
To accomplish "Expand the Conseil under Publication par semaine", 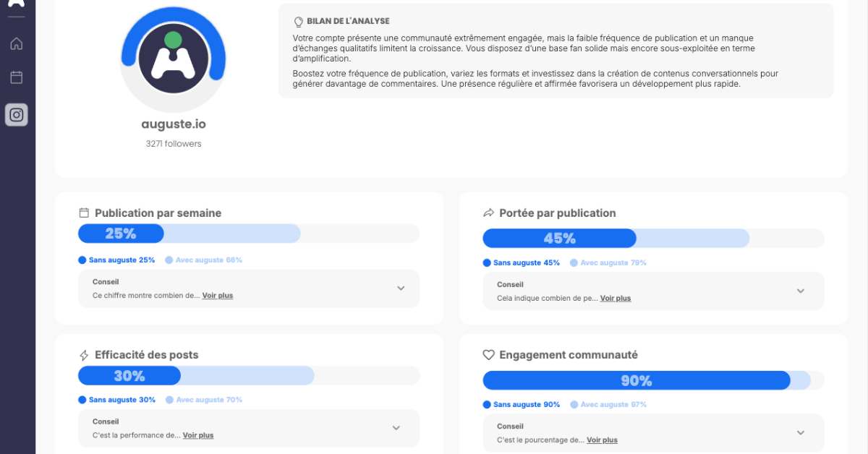I will tap(401, 288).
